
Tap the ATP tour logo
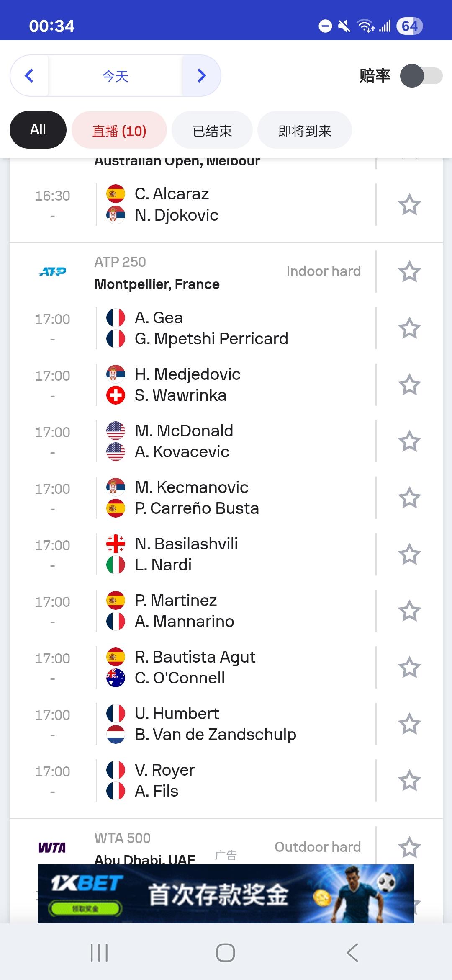[x=53, y=272]
